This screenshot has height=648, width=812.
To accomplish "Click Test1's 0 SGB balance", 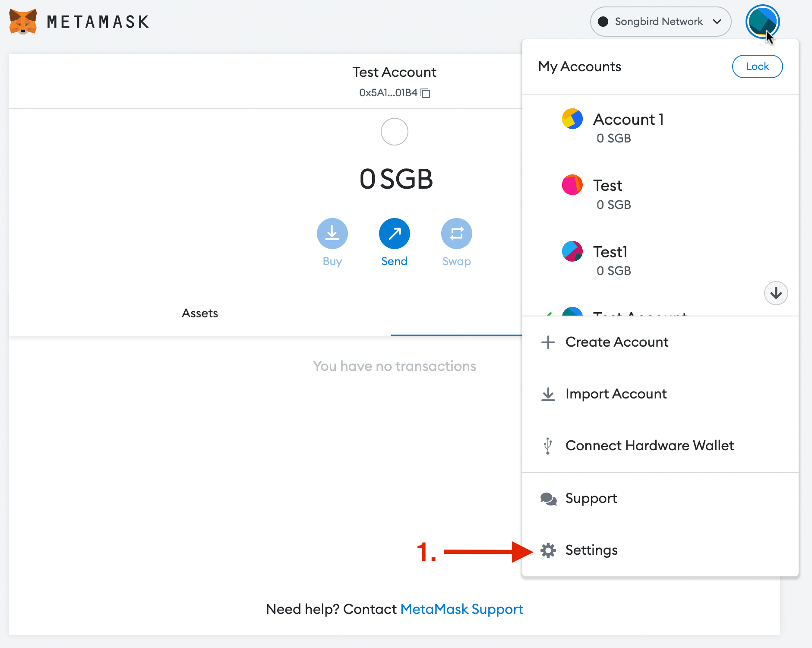I will click(x=614, y=271).
